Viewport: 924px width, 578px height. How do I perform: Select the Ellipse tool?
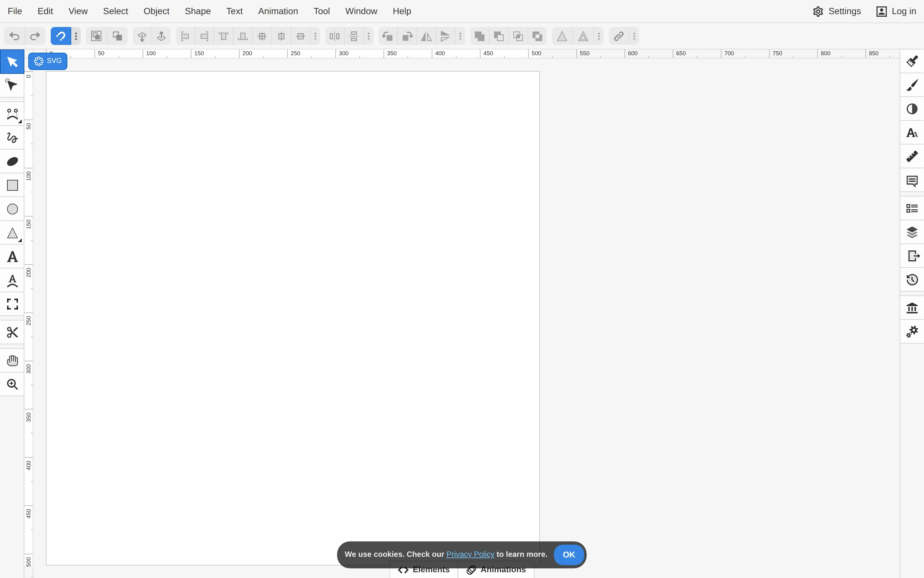[x=12, y=209]
